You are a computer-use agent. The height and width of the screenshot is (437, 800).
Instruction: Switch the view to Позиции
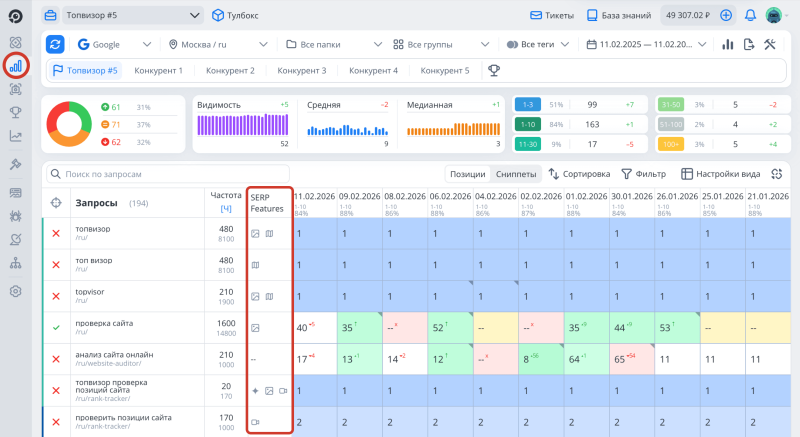(x=468, y=174)
